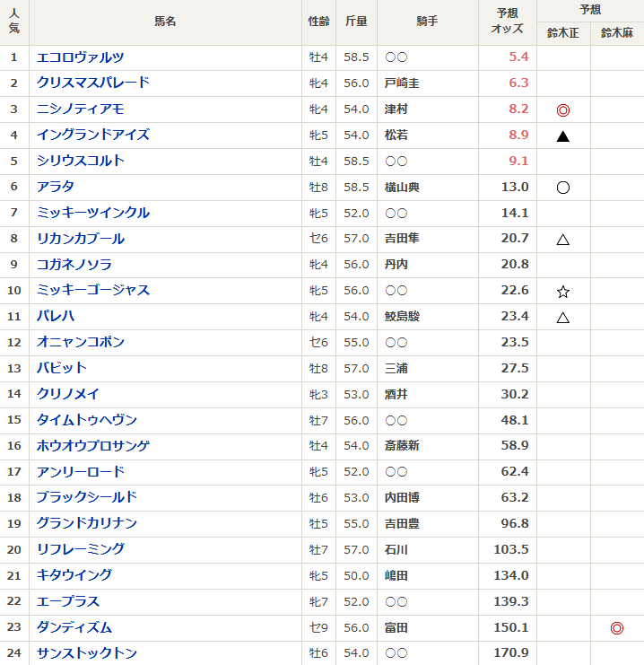Click the circle mark for アラタ

(563, 188)
